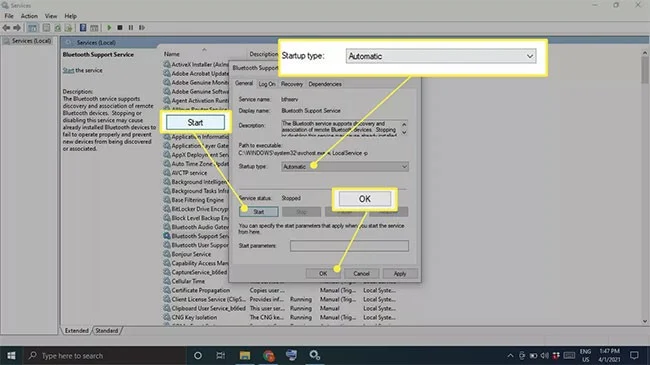Click the dialog description box up arrow

[x=404, y=124]
